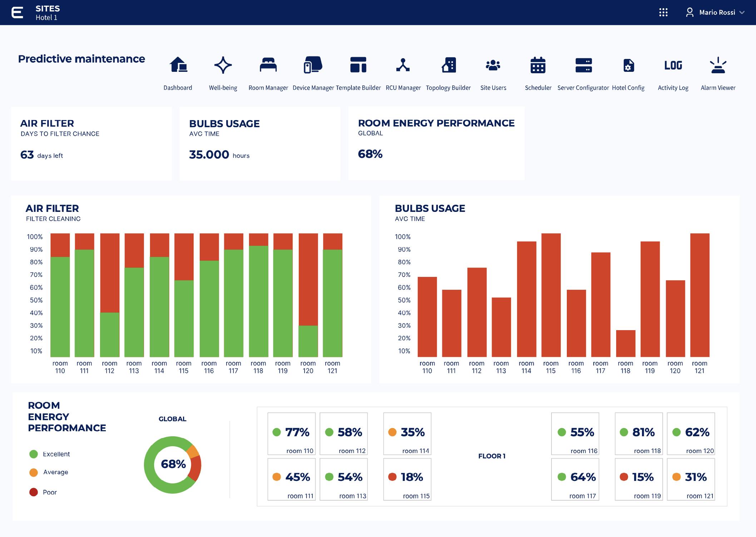Click the room 120 air filter bar

coord(308,295)
